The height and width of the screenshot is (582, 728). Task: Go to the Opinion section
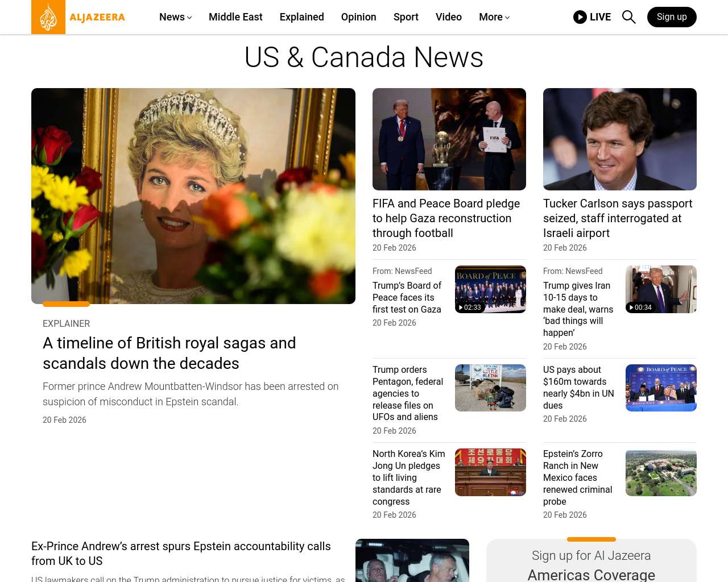(x=358, y=17)
